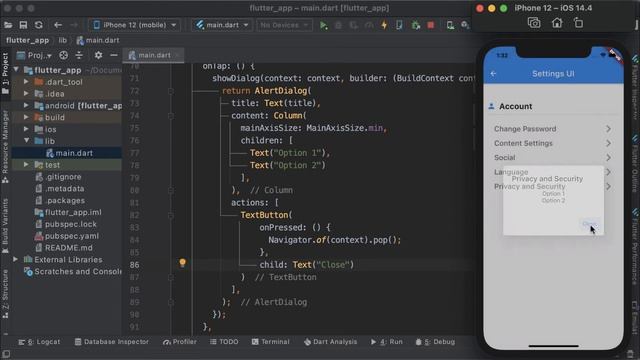640x360 pixels.
Task: Expand the android folder arrow
Action: [x=27, y=105]
